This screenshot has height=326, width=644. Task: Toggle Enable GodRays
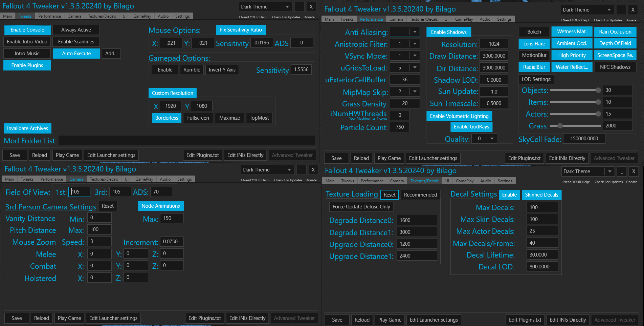click(471, 127)
